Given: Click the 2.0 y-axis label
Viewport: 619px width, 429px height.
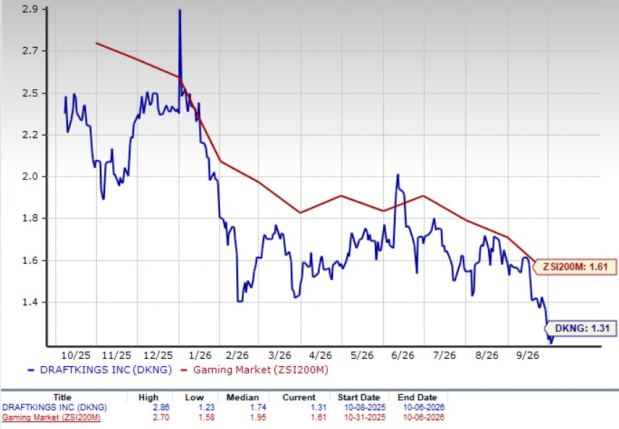Looking at the screenshot, I should (30, 176).
